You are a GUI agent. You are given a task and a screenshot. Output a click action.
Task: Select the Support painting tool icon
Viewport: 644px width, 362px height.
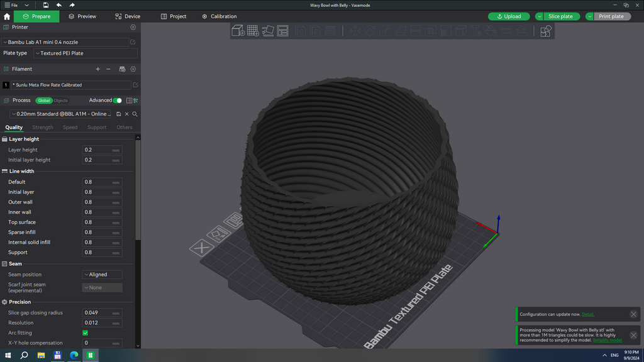pos(446,31)
